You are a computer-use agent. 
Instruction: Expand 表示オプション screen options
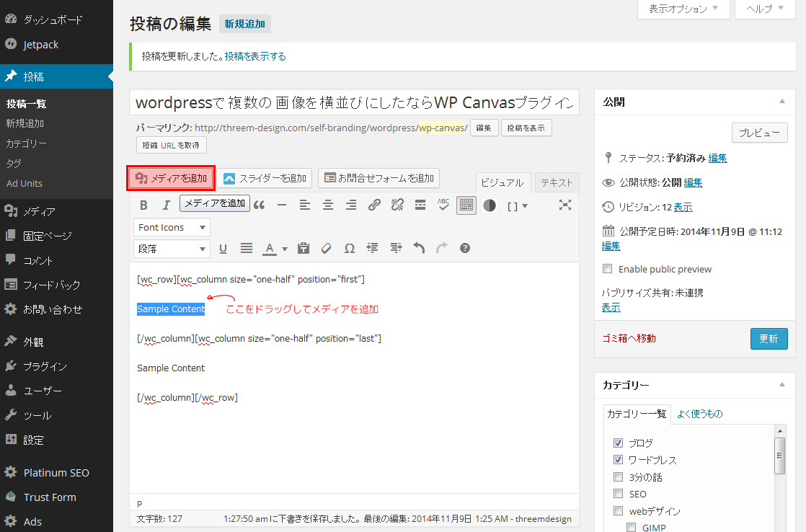coord(683,9)
